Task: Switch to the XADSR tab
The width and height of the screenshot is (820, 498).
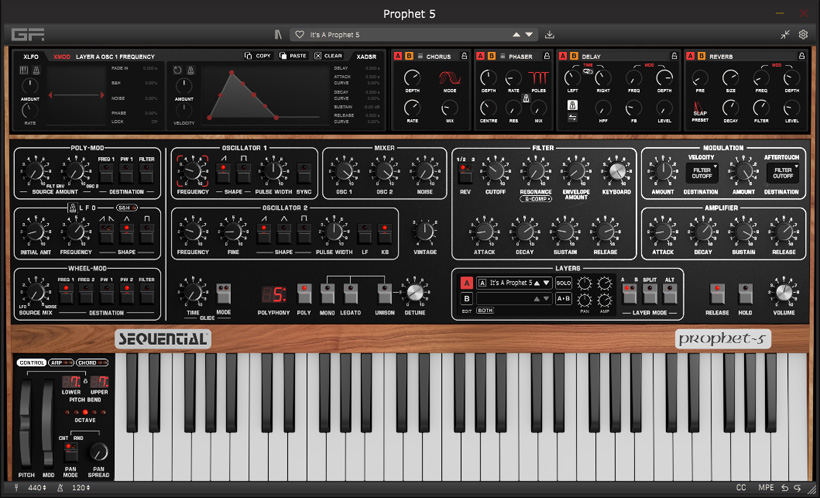Action: [366, 56]
